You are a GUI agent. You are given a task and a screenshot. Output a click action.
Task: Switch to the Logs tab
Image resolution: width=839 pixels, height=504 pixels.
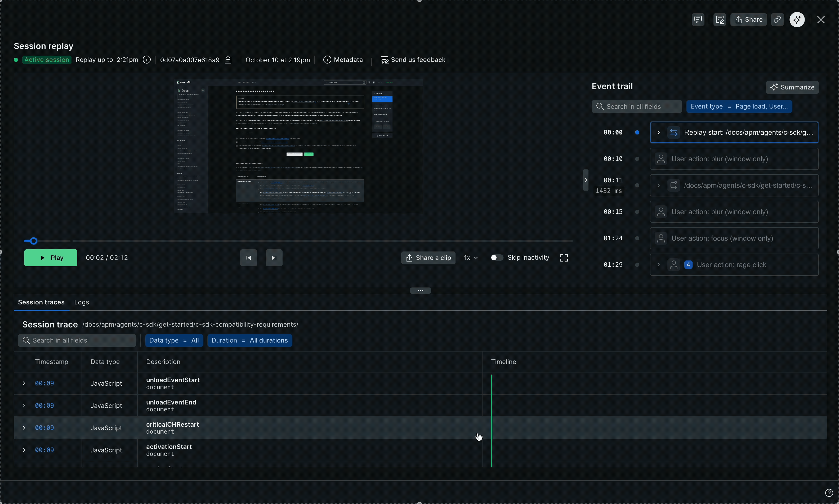point(81,302)
